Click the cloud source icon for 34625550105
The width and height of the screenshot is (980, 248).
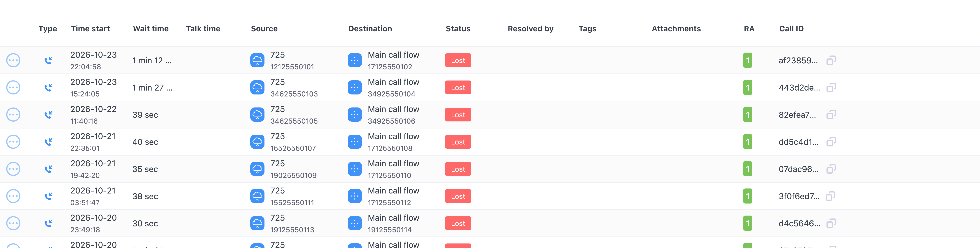click(x=257, y=115)
